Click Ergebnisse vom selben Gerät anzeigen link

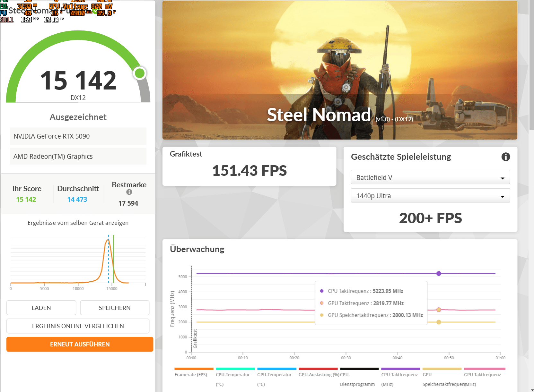(78, 223)
